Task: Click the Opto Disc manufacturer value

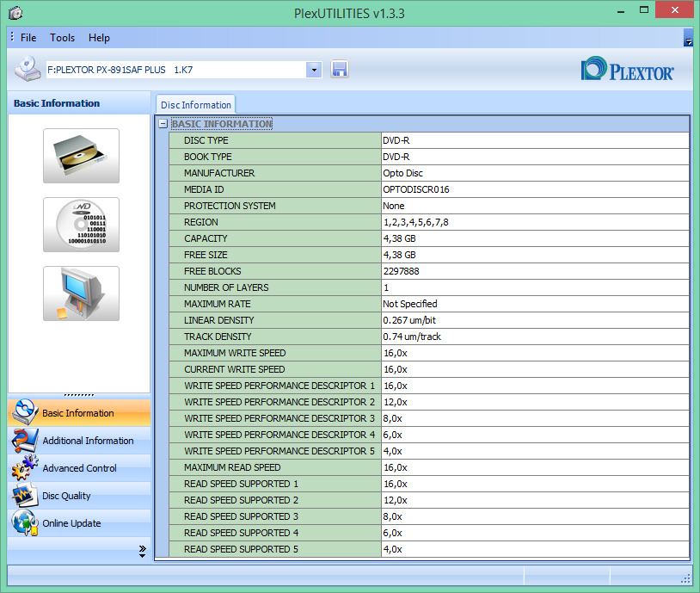Action: pyautogui.click(x=402, y=173)
